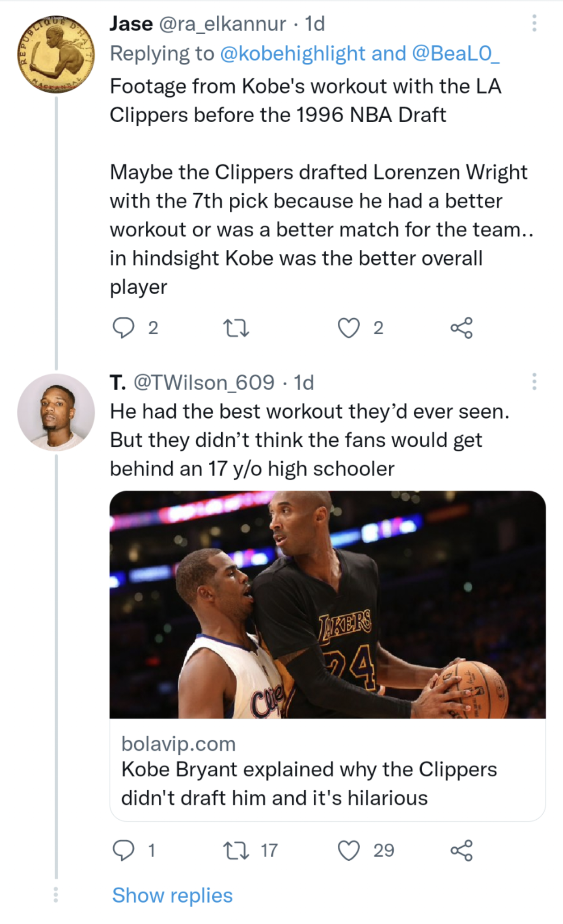The height and width of the screenshot is (924, 563).
Task: Expand thread with Show replies
Action: tap(172, 895)
